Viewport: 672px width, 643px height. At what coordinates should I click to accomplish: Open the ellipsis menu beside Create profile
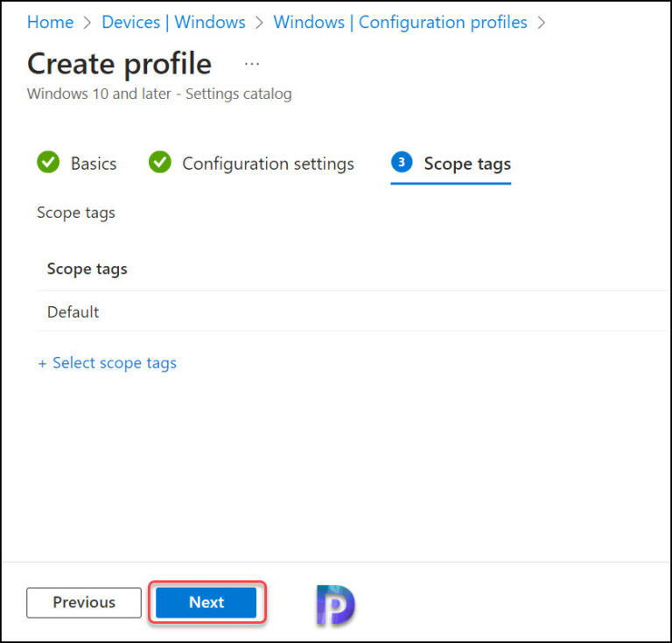point(252,64)
